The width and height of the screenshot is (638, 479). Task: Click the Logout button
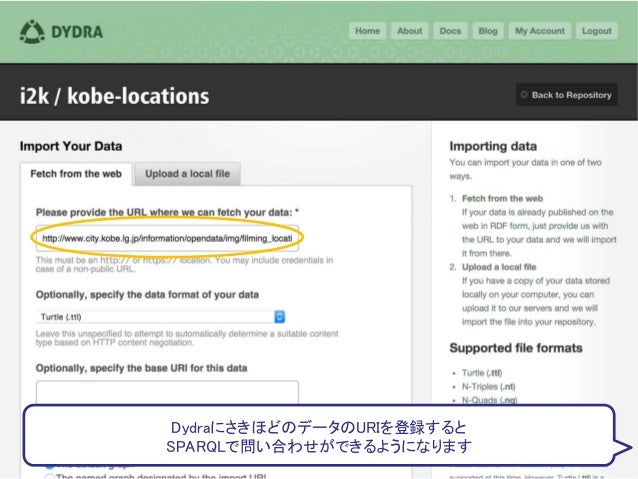pyautogui.click(x=596, y=31)
